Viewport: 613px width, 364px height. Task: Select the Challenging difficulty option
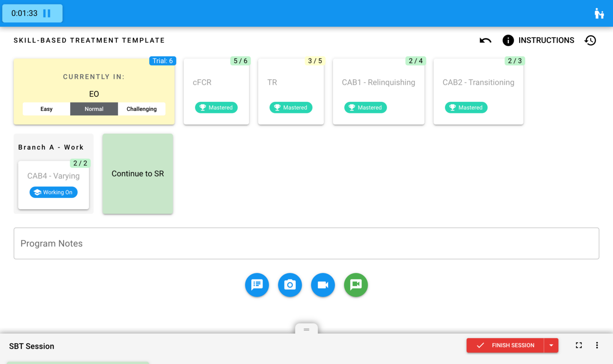click(x=142, y=109)
